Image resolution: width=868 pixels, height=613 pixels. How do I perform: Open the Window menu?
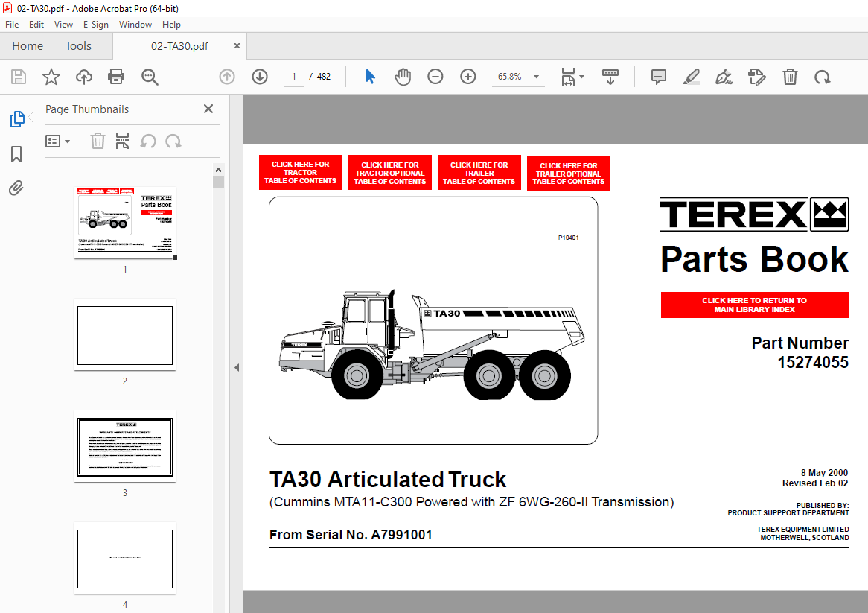(x=135, y=25)
